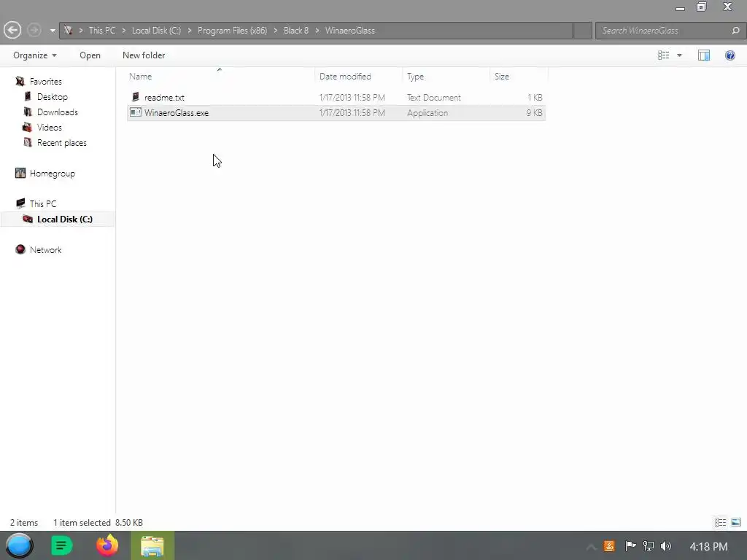The image size is (747, 560).
Task: Launch Firefox from the taskbar
Action: [x=107, y=545]
